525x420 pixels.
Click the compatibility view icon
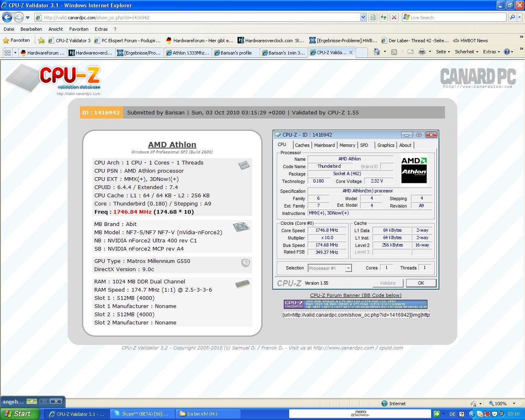[373, 17]
